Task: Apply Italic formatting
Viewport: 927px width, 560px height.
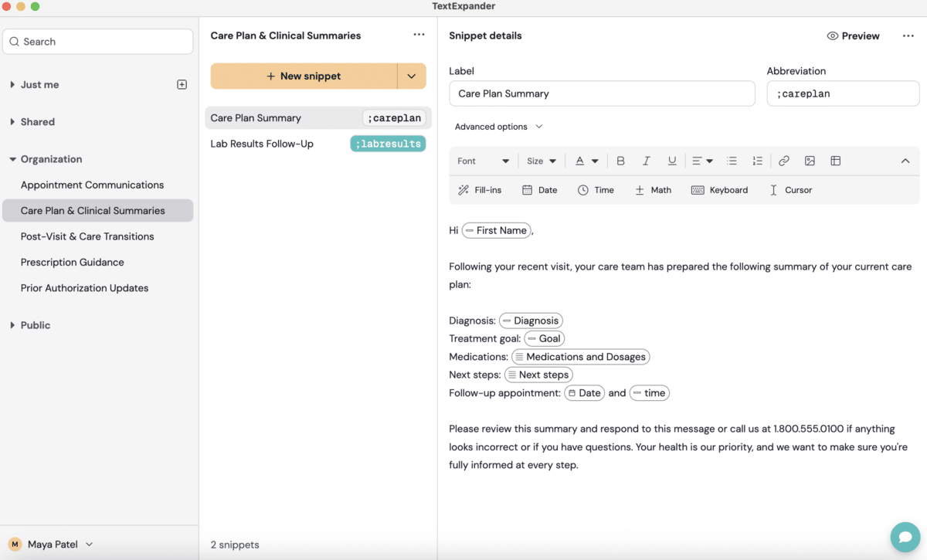Action: pyautogui.click(x=647, y=161)
